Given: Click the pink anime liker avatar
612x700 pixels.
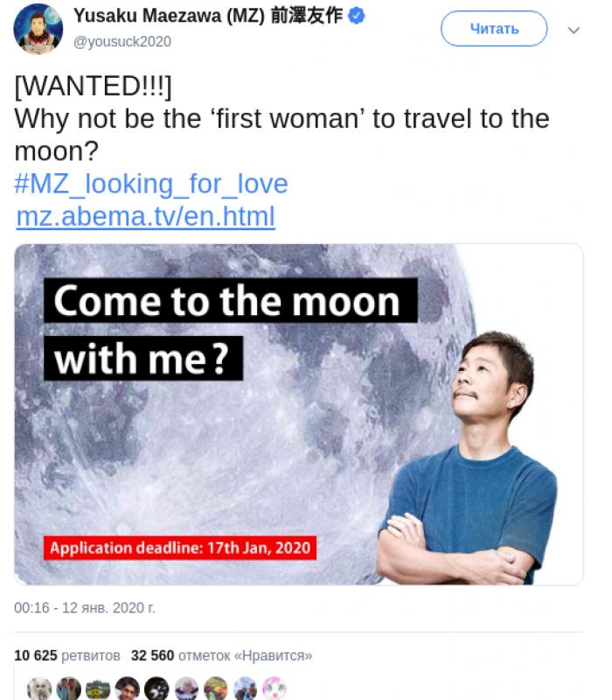Looking at the screenshot, I should [275, 689].
